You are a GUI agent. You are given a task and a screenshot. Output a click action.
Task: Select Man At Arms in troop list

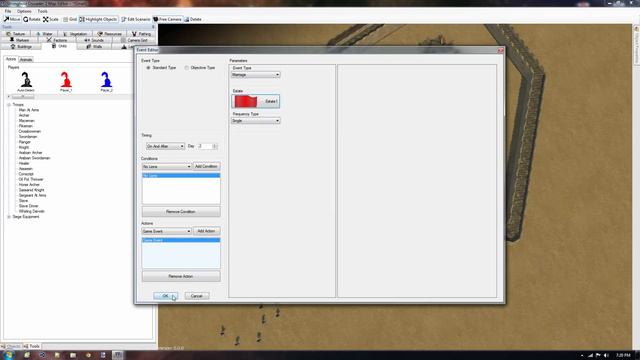[x=29, y=110]
